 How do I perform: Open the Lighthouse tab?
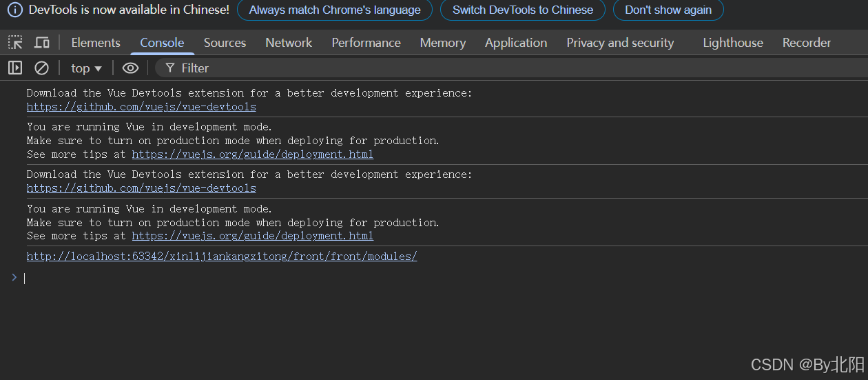pyautogui.click(x=733, y=43)
